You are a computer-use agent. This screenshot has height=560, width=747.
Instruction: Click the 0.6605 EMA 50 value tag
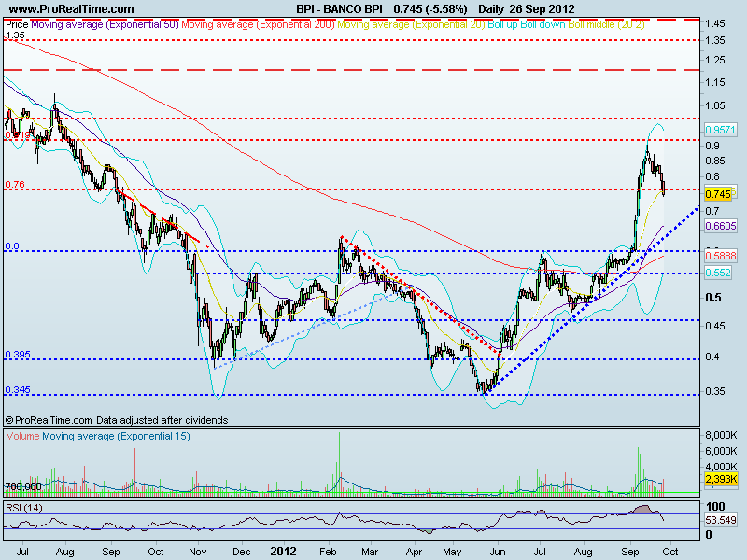click(720, 226)
